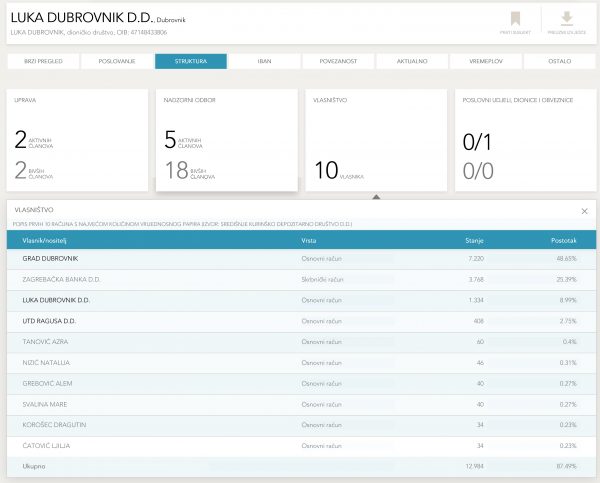
Task: Click the 1.334 stanje value
Action: point(476,300)
